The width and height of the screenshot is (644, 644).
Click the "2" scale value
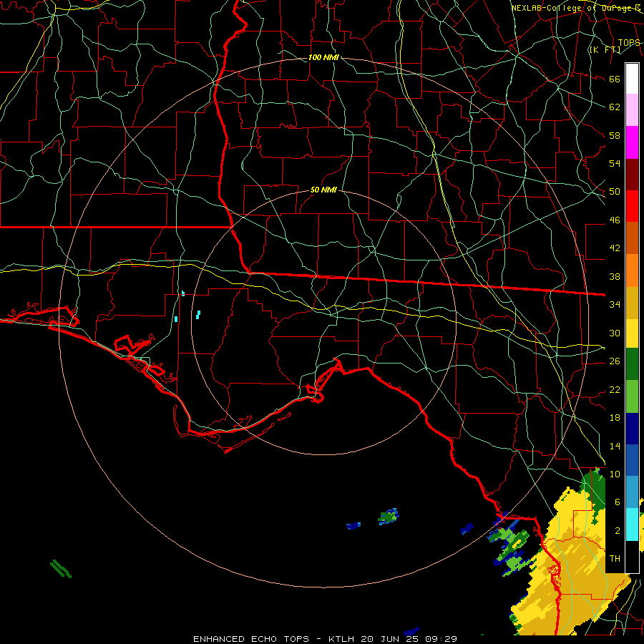[x=617, y=531]
